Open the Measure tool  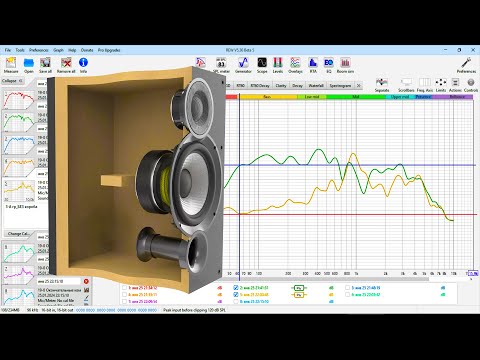pyautogui.click(x=11, y=65)
